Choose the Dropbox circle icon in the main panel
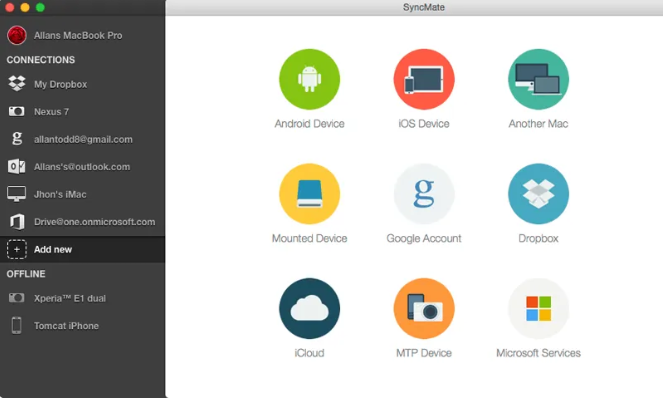Screen dimensions: 666x418 pos(538,194)
